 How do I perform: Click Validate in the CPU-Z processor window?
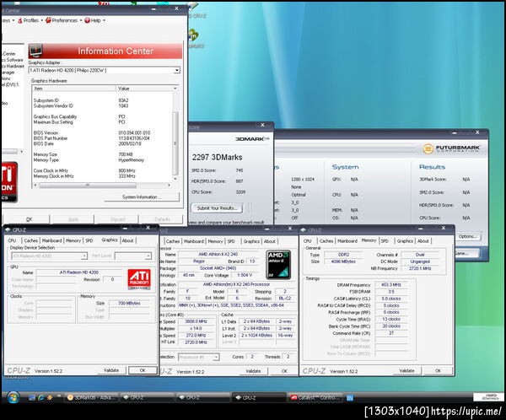coord(253,371)
